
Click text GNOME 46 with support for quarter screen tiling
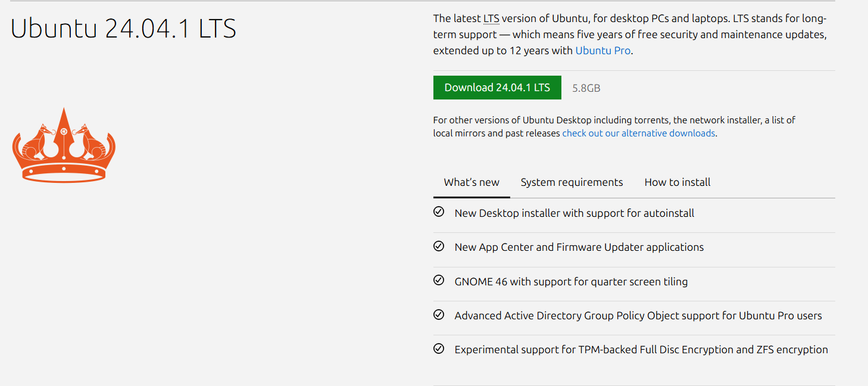pyautogui.click(x=571, y=282)
